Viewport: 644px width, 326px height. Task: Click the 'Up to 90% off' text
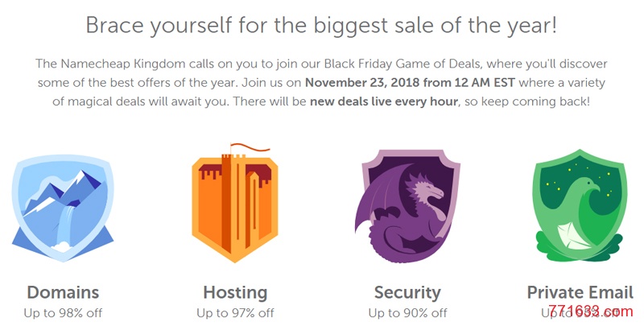[407, 313]
